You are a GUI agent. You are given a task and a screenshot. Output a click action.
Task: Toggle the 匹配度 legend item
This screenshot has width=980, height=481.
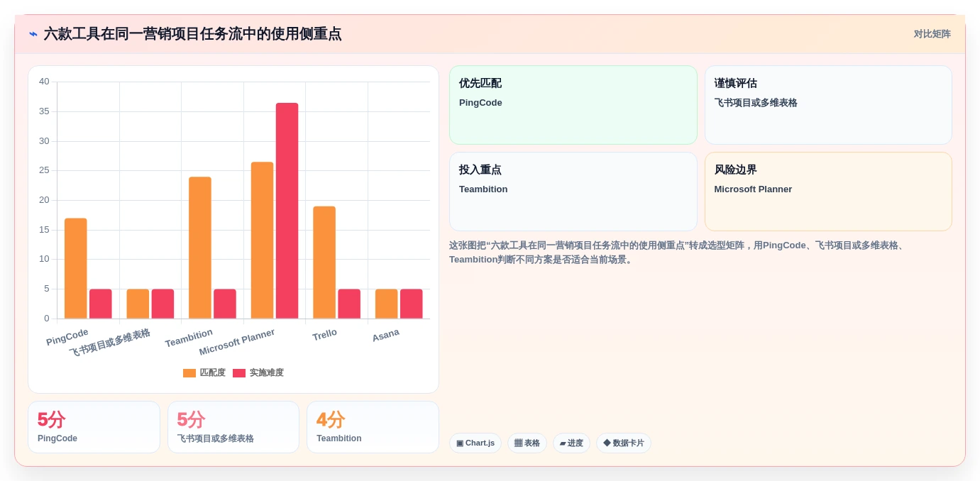(204, 372)
